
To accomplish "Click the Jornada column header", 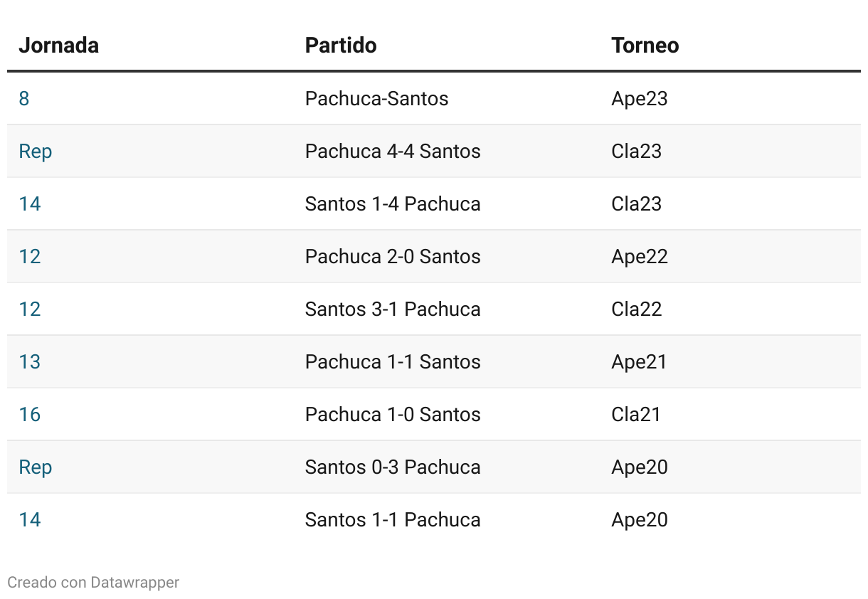I will 58,46.
